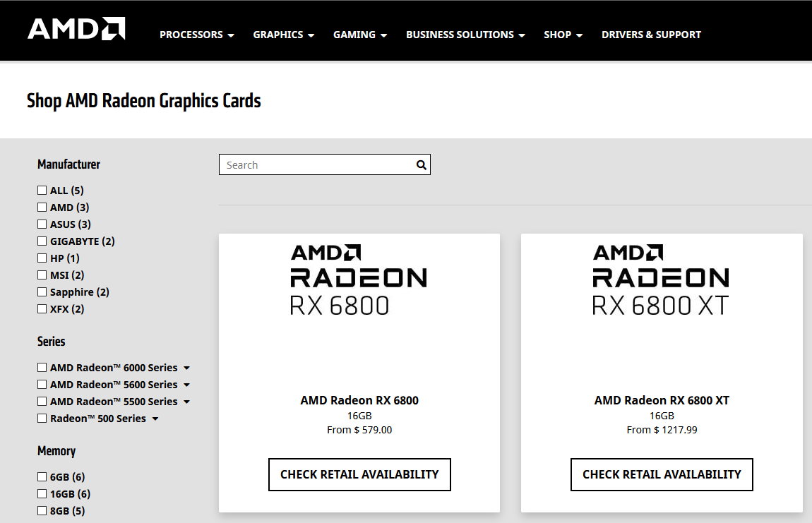
Task: Go to Drivers & Support
Action: [x=651, y=35]
